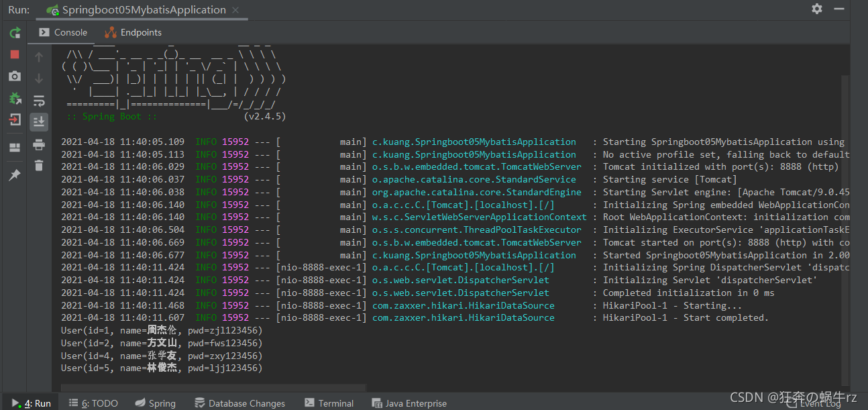Click w.s.c.ServletWebServerApplicationContext logger name
Viewport: 868px width, 410px height.
[x=480, y=217]
